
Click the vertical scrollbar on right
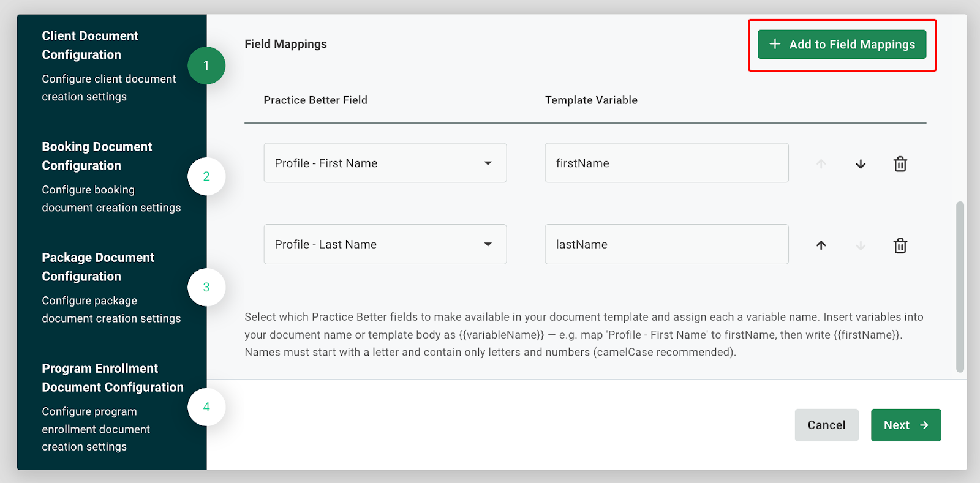click(x=960, y=286)
